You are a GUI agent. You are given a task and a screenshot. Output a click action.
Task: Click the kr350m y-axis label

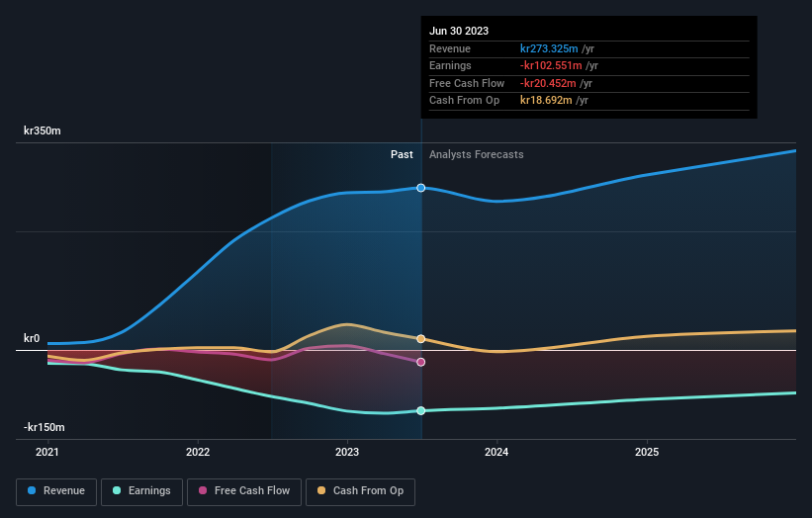coord(42,130)
